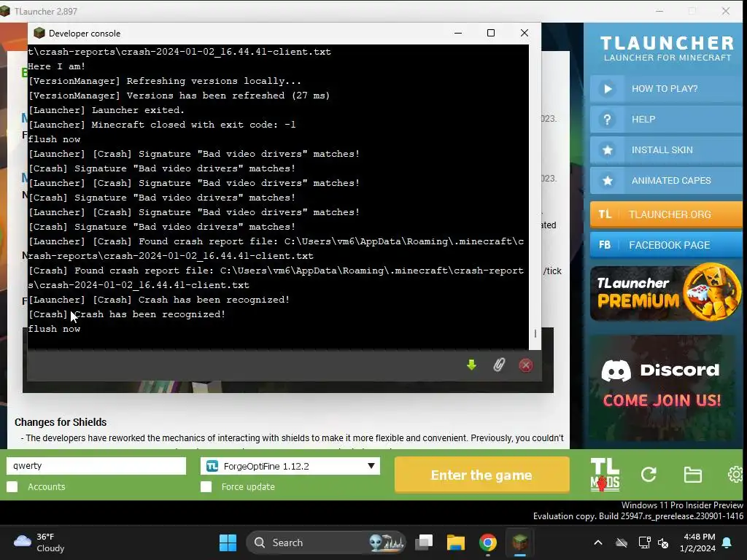Click the username field containing qwerty
Viewport: 747px width, 560px height.
pos(96,466)
